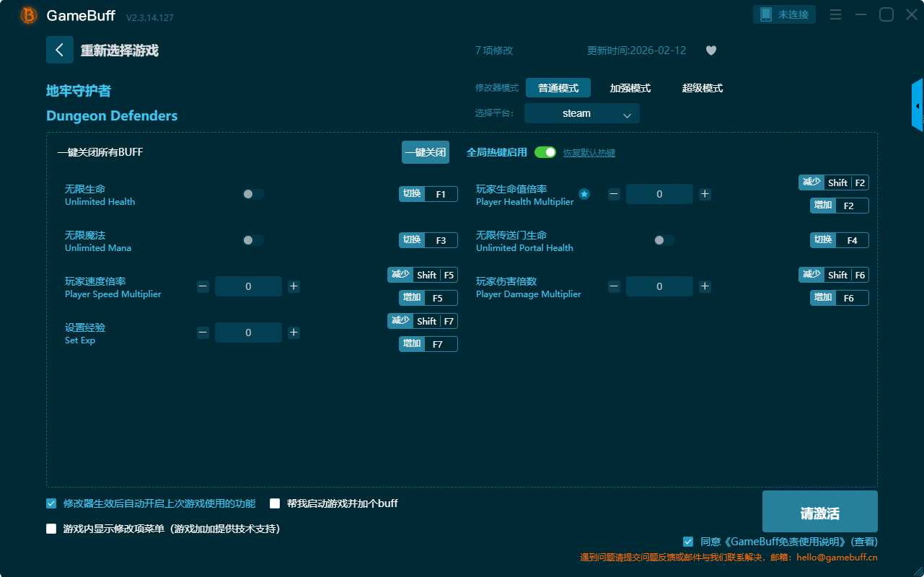This screenshot has width=924, height=577.
Task: Click the GameBuff logo icon
Action: tap(29, 15)
